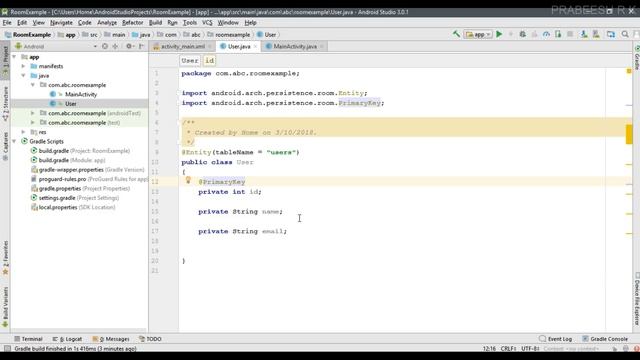The width and height of the screenshot is (640, 360).
Task: Hide the Project panel with hide icon
Action: pyautogui.click(x=141, y=46)
